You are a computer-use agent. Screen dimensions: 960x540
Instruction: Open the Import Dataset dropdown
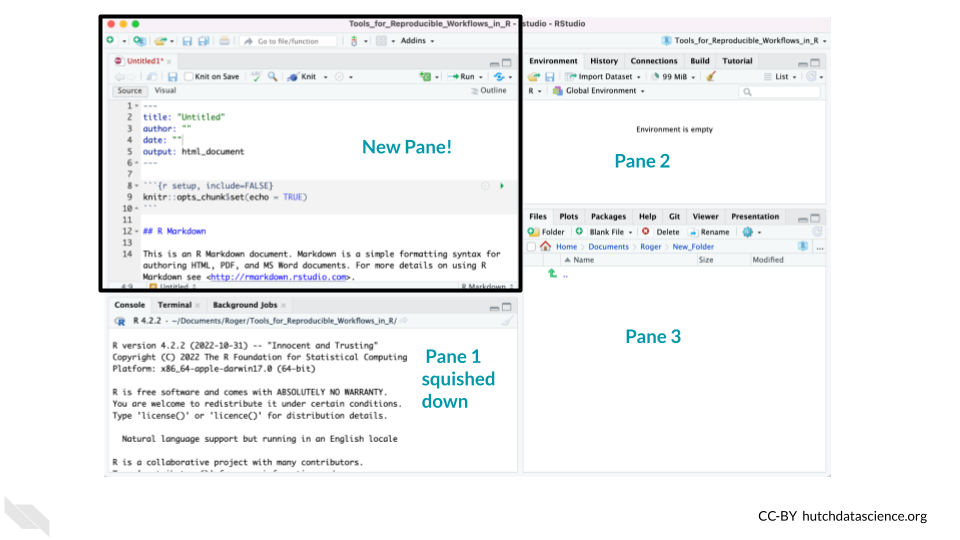[x=604, y=77]
